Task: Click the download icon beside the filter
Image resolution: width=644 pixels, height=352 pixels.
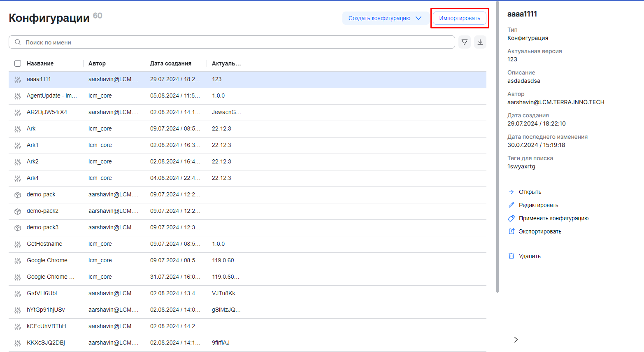Action: [480, 42]
